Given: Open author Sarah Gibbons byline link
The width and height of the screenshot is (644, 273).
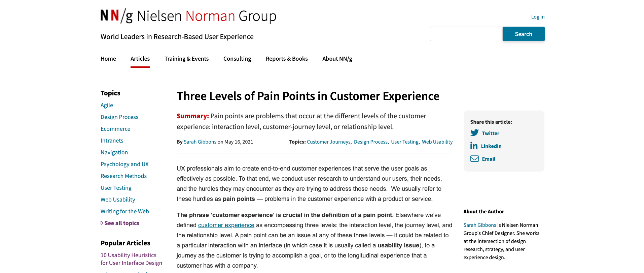Looking at the screenshot, I should click(x=200, y=142).
